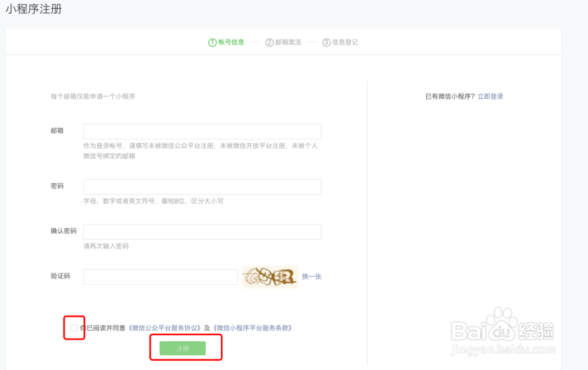Click the green 注册 button
This screenshot has width=588, height=370.
tap(183, 348)
